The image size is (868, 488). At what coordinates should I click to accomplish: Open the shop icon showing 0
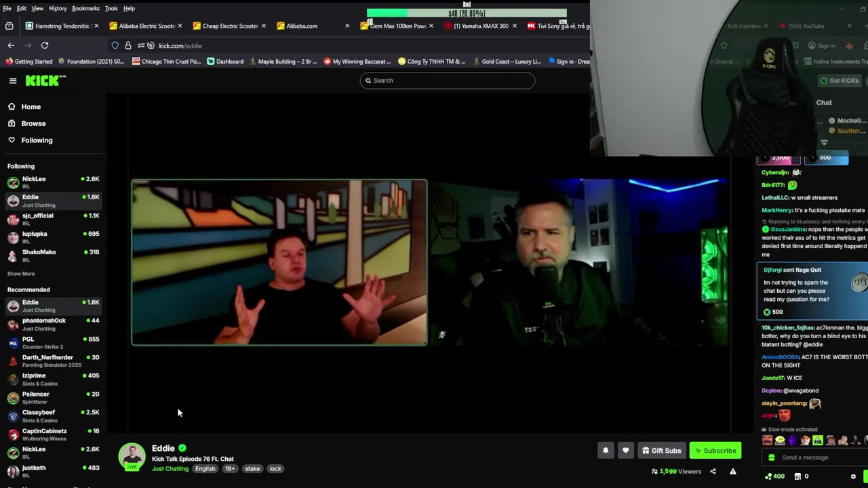[796, 476]
